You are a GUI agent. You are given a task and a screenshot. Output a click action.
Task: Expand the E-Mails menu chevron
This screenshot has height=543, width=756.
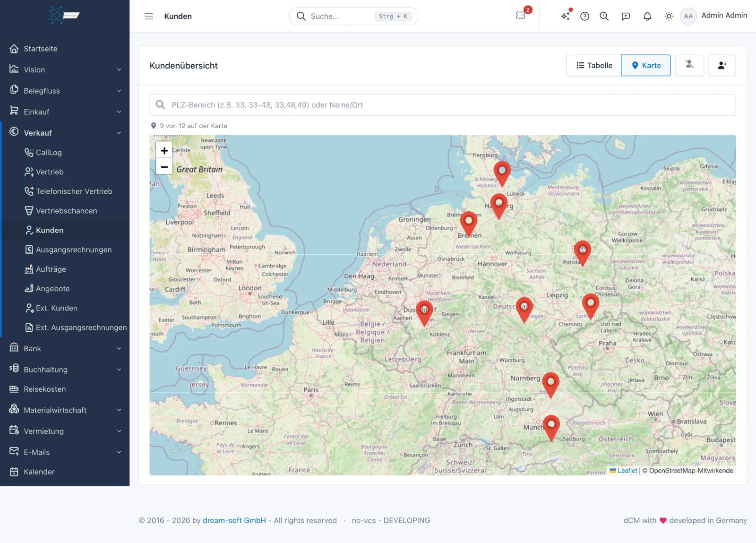point(119,452)
